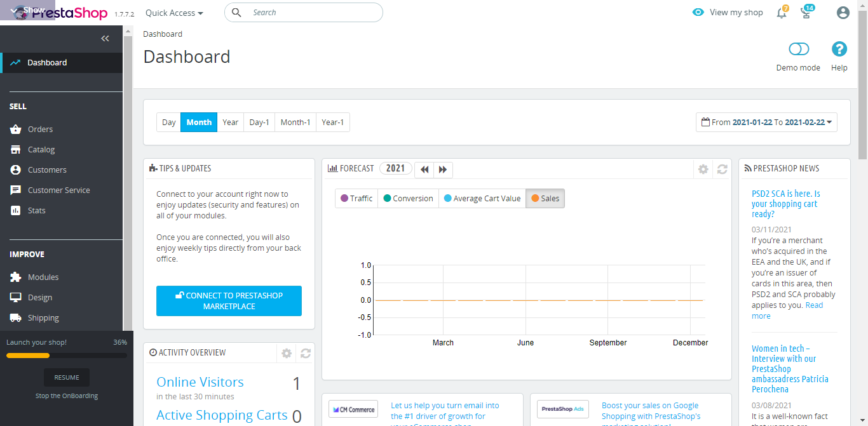Open the employee profile avatar
Screen dimensions: 868x426
[x=843, y=13]
